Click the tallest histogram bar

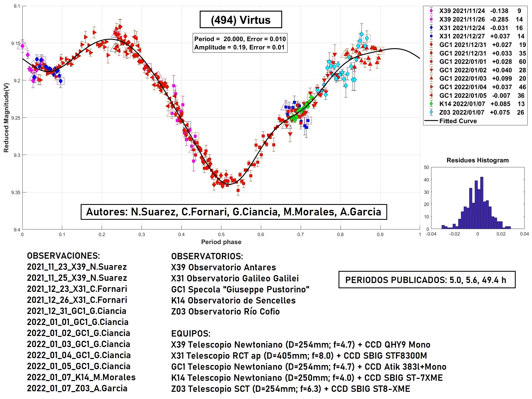482,203
